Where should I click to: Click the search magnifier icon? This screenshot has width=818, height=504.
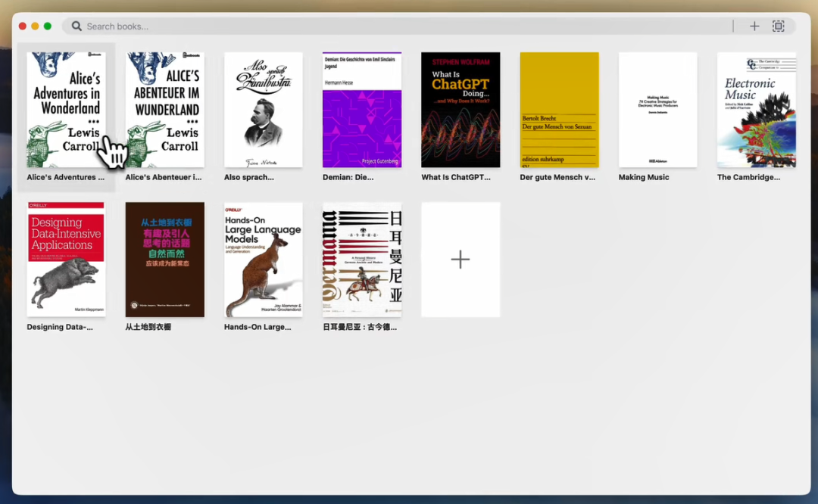(x=76, y=26)
